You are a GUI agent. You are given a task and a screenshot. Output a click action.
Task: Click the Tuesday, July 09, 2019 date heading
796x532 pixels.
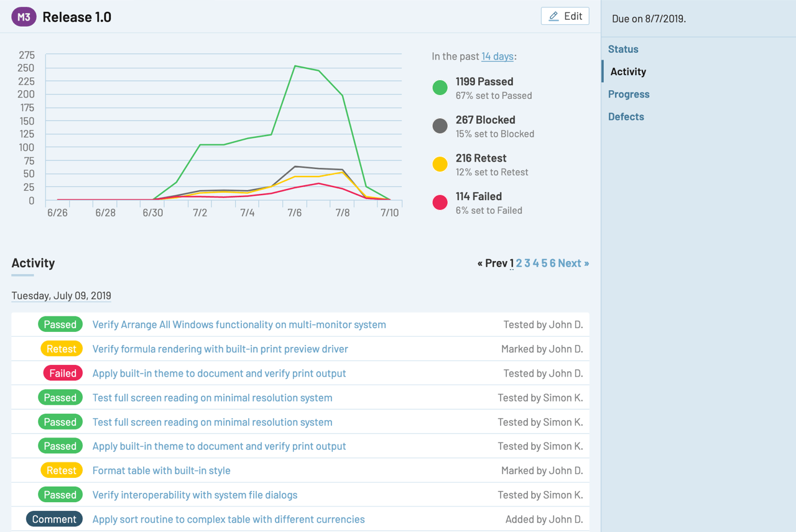[x=62, y=295]
